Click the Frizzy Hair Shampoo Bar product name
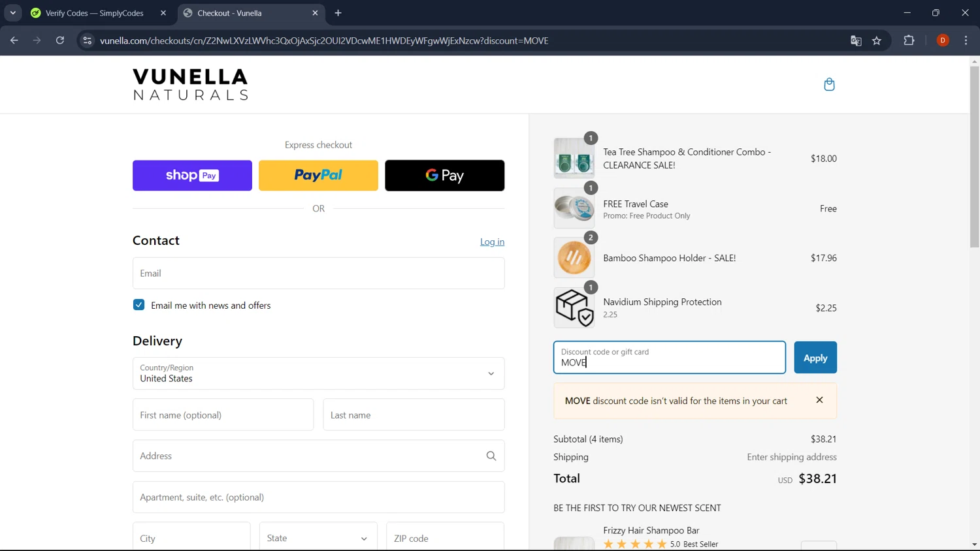980x551 pixels. [x=651, y=530]
